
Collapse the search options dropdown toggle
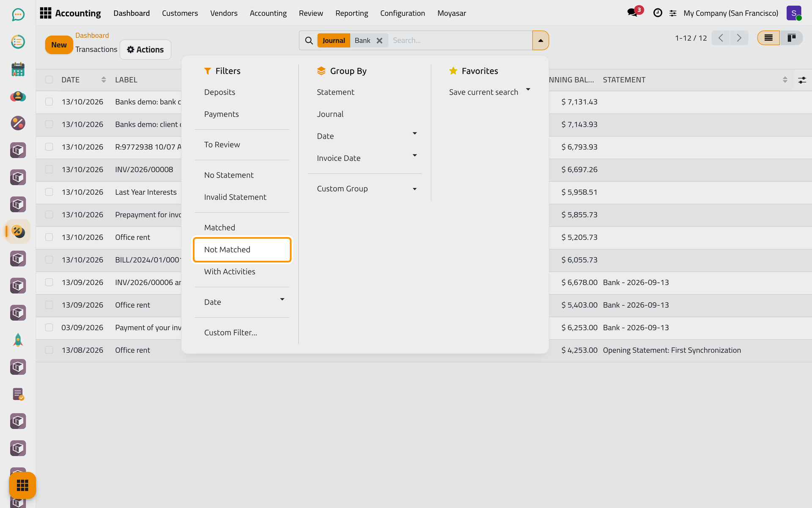pos(540,41)
